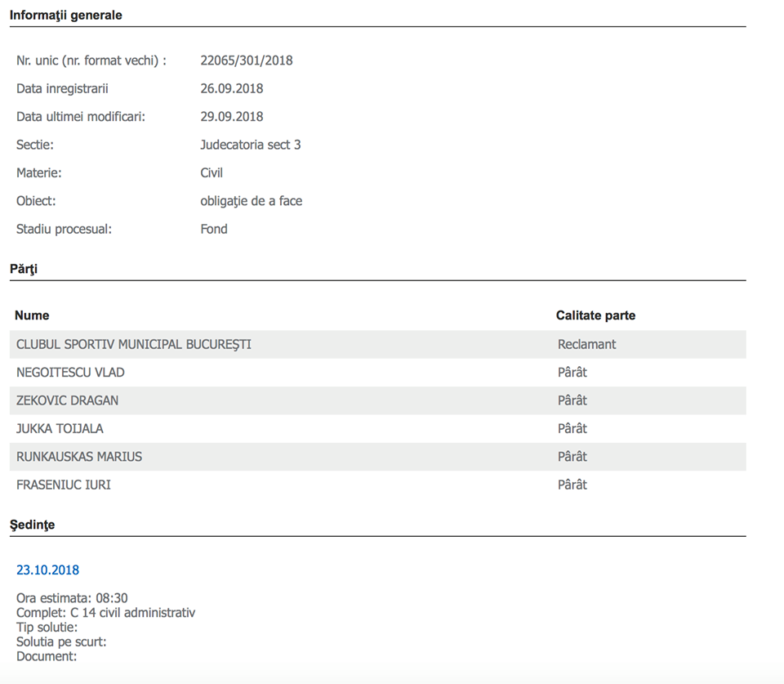Click the Ședințe section heading
The width and height of the screenshot is (784, 684).
[32, 525]
